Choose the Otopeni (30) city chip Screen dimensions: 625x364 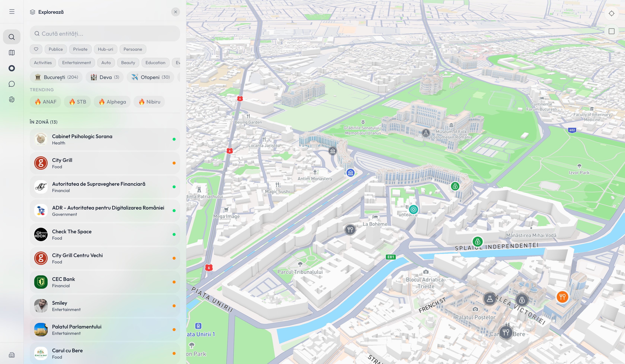point(150,77)
